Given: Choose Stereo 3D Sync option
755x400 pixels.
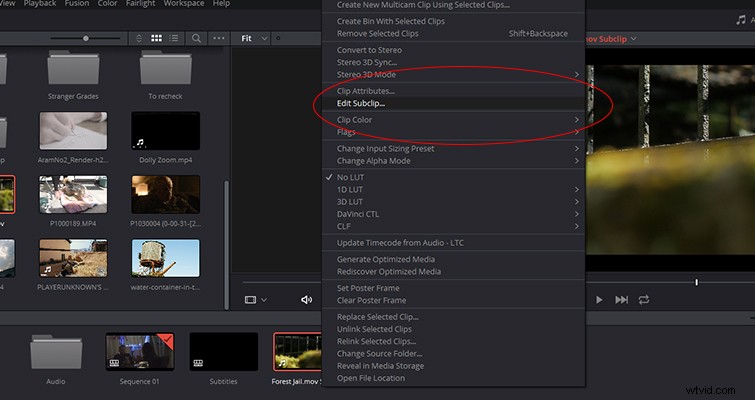Looking at the screenshot, I should [454, 62].
